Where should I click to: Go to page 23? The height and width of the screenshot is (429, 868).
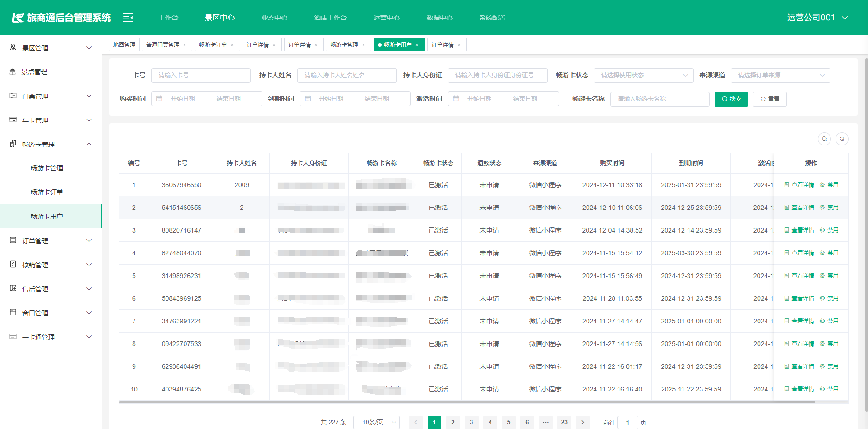[564, 422]
